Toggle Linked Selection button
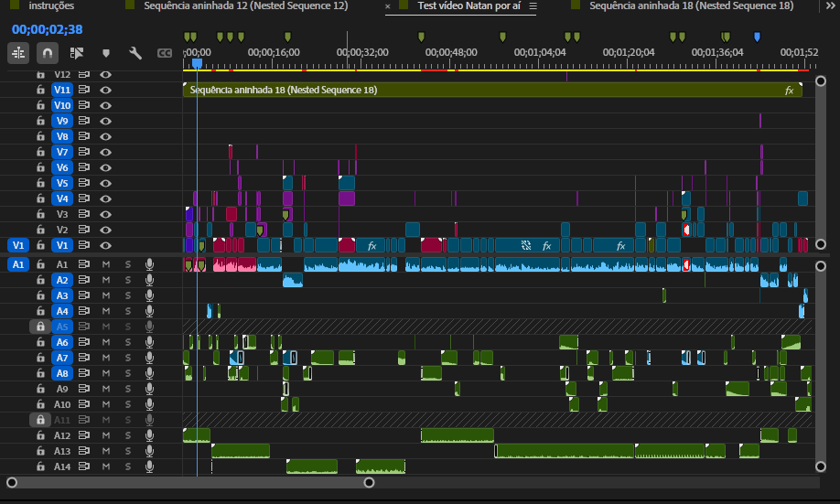840x504 pixels. click(x=77, y=53)
